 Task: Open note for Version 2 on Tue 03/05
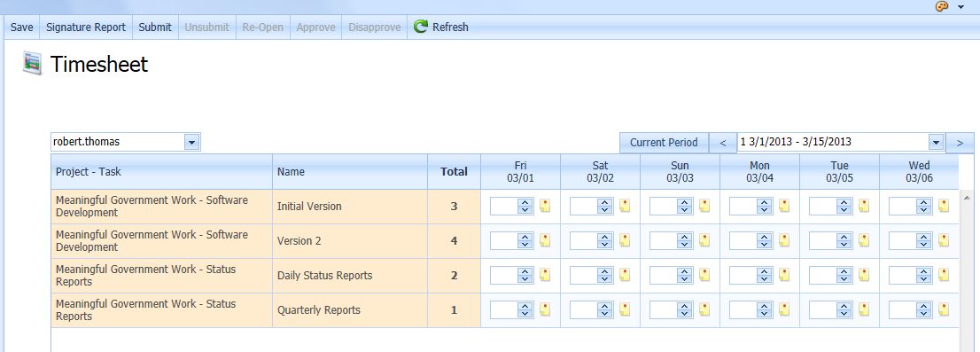(864, 240)
